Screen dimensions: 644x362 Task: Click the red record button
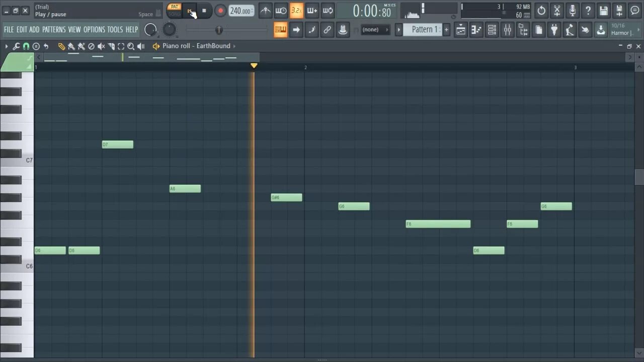[220, 11]
